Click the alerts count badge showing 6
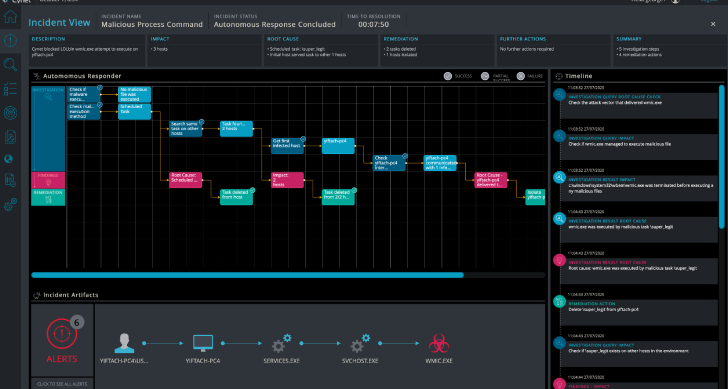 click(x=77, y=322)
